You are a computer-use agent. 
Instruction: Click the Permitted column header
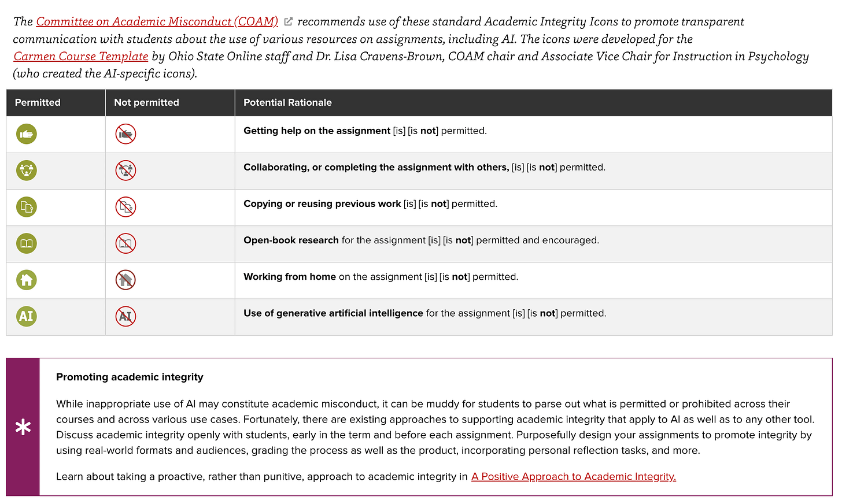click(38, 102)
